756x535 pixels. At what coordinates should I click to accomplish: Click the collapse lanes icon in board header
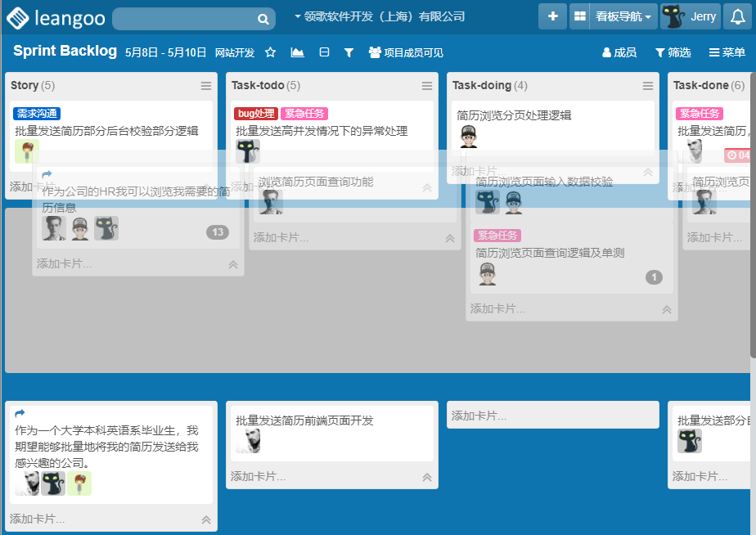point(324,52)
